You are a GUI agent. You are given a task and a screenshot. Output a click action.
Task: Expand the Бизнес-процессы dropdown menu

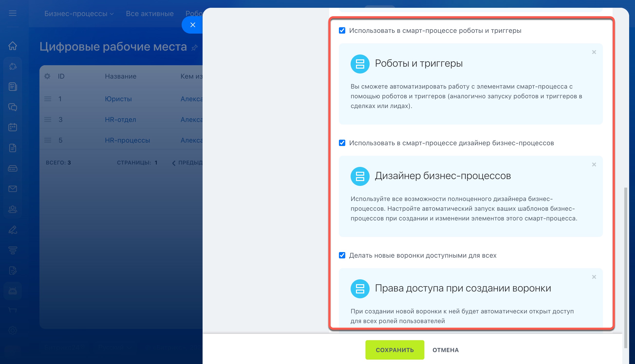[79, 14]
